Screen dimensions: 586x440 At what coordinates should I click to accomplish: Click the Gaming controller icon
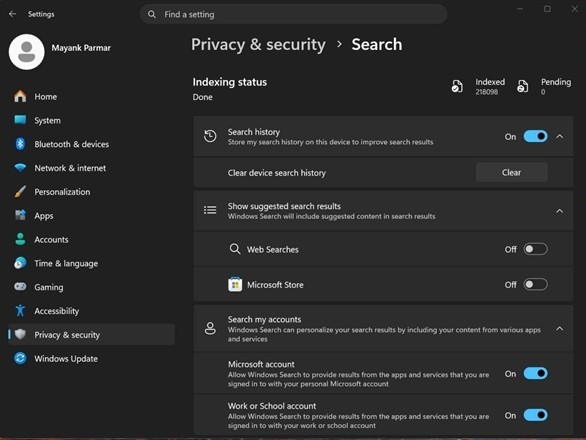(x=20, y=287)
